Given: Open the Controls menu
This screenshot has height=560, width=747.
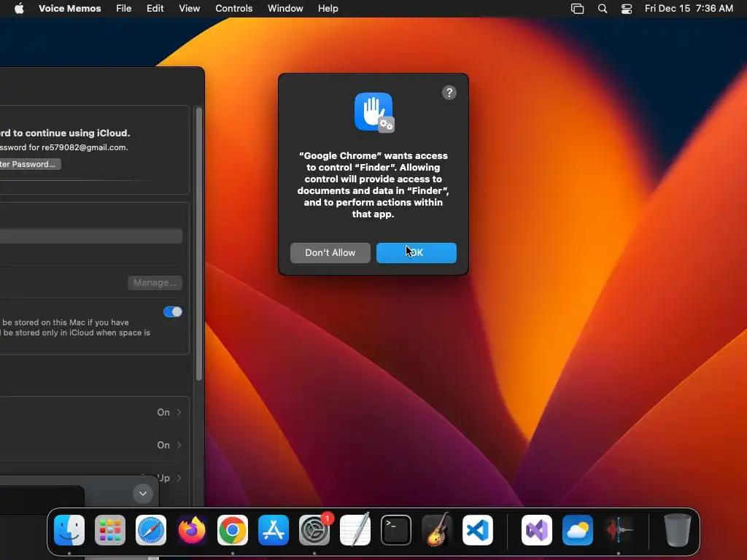Looking at the screenshot, I should coord(234,9).
